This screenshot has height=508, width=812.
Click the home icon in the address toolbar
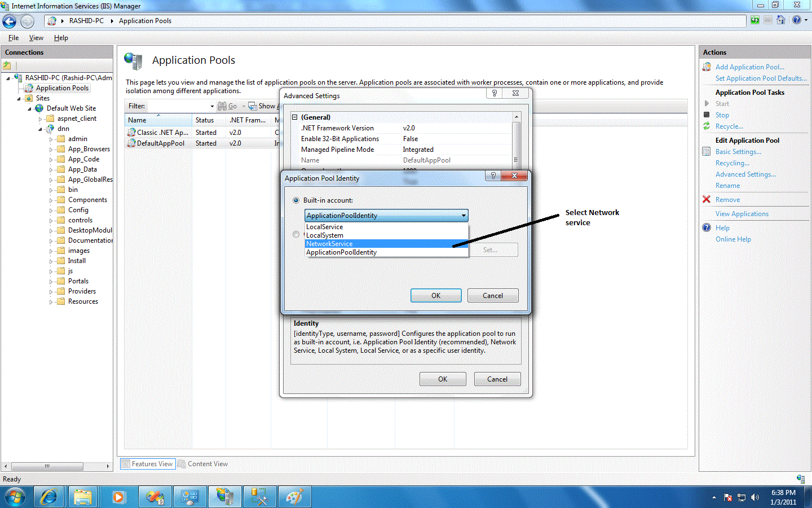[x=781, y=20]
